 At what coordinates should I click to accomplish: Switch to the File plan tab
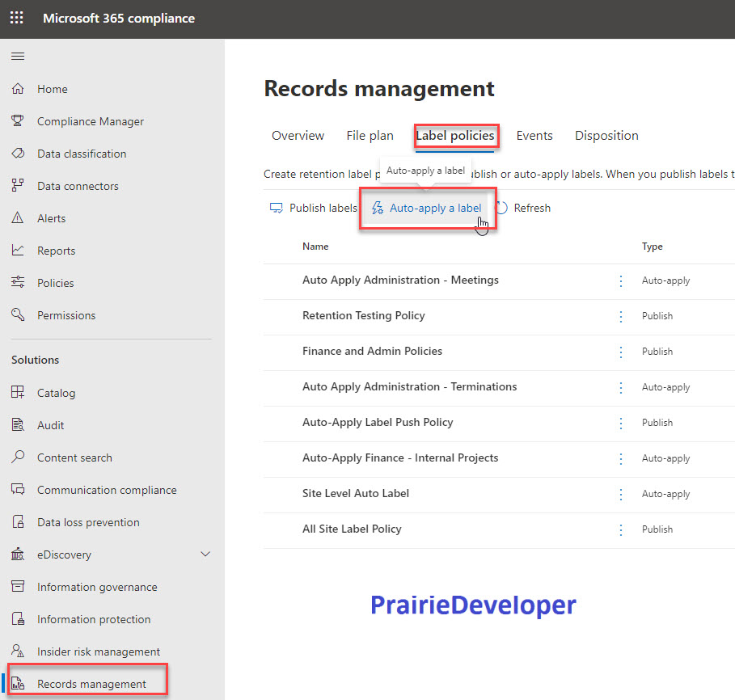(370, 136)
